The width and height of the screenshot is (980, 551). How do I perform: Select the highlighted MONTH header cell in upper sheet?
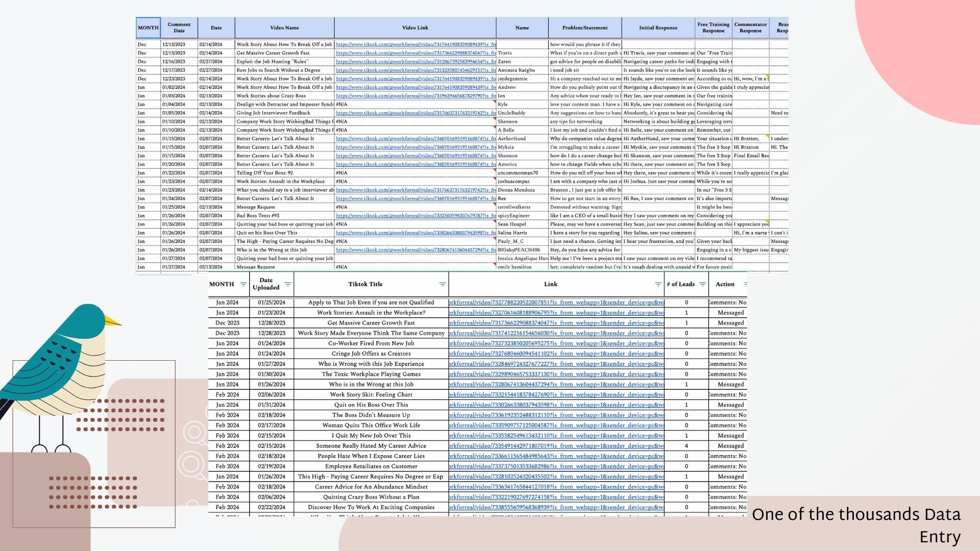pos(148,28)
